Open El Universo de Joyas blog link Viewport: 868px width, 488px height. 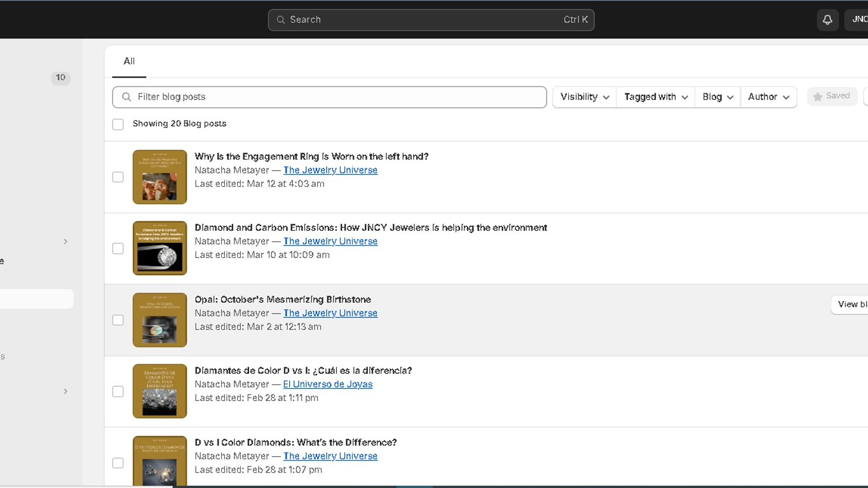pyautogui.click(x=328, y=384)
